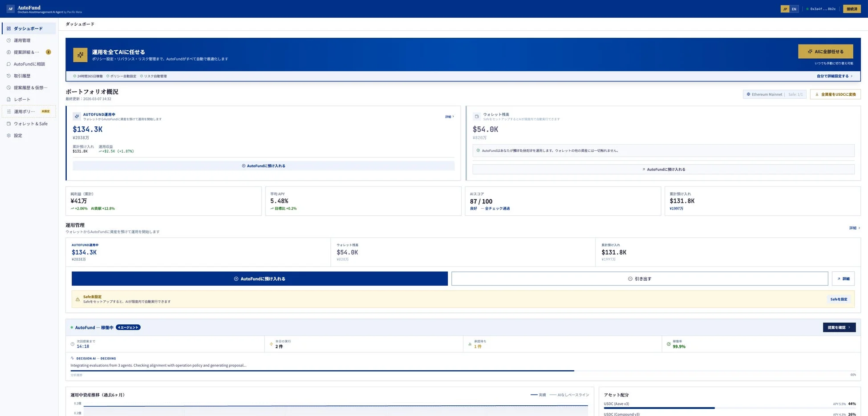Switch language to EN

pyautogui.click(x=794, y=9)
